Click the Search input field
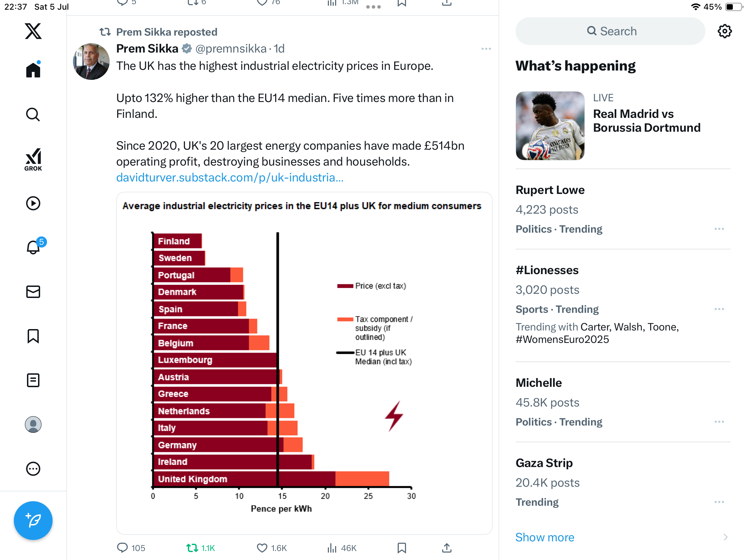 pos(610,31)
